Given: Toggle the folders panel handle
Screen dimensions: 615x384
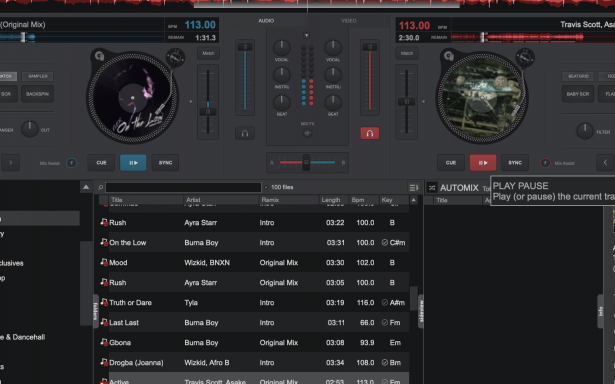Looking at the screenshot, I should (95, 311).
